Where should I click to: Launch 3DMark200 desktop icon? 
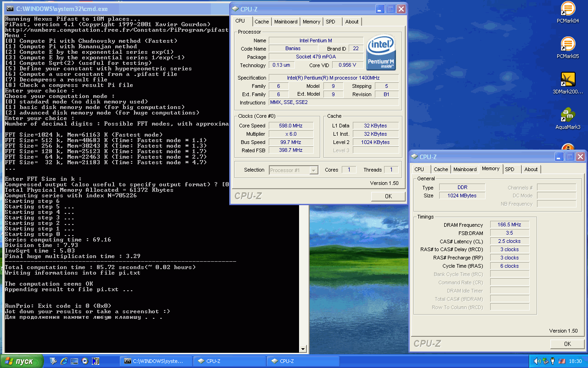(x=568, y=83)
